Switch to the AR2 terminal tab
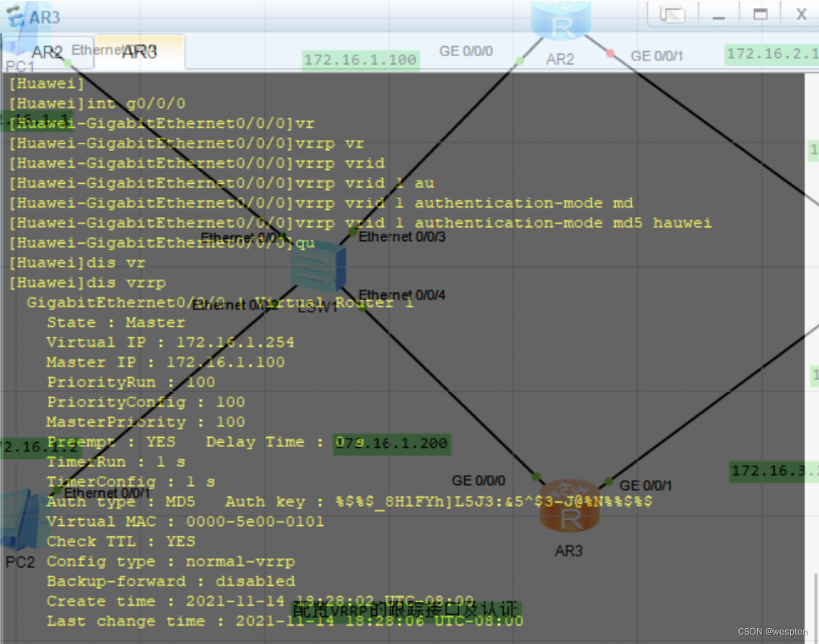Image resolution: width=819 pixels, height=644 pixels. tap(46, 52)
